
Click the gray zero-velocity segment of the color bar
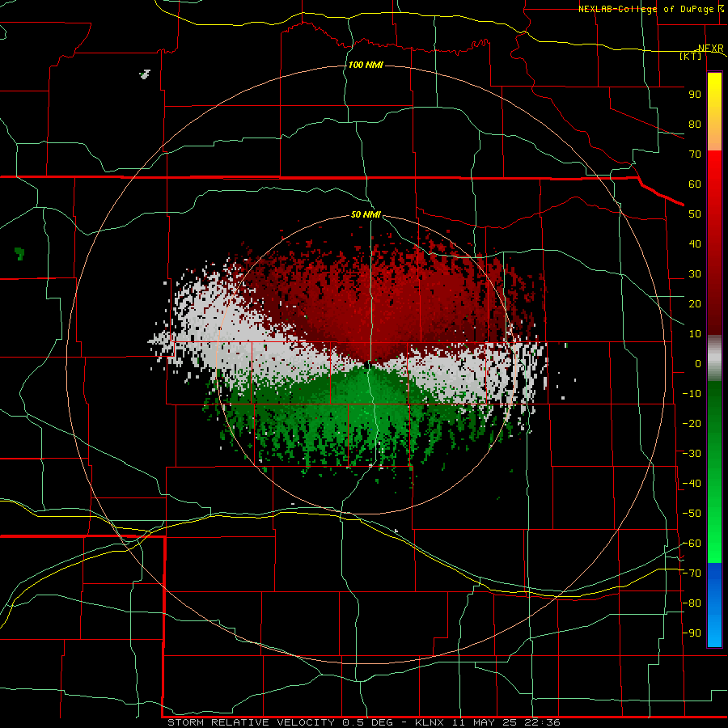(714, 358)
